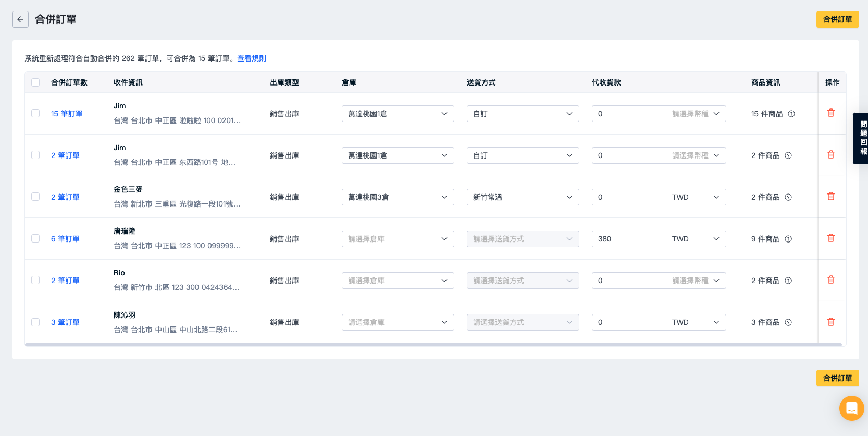
Task: Remove 唐瑞隆 row using trash icon
Action: point(831,238)
